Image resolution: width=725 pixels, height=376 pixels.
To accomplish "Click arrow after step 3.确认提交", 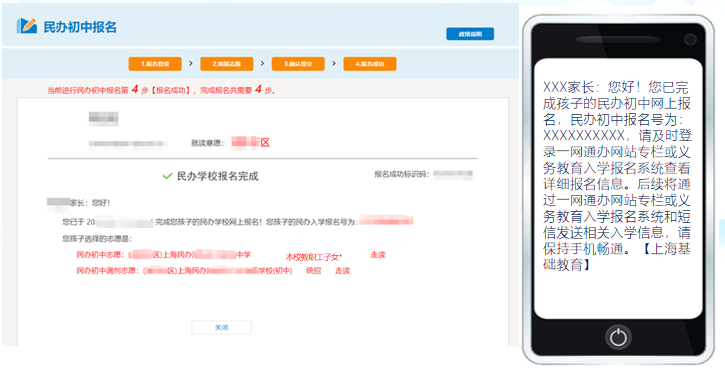I will pos(334,63).
